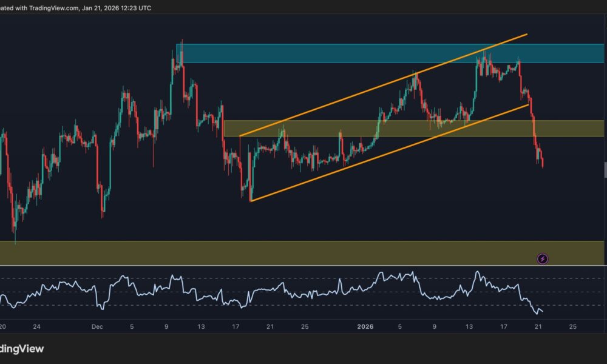Click the timestamp text in the top bar
Image resolution: width=607 pixels, height=364 pixels.
(x=118, y=9)
